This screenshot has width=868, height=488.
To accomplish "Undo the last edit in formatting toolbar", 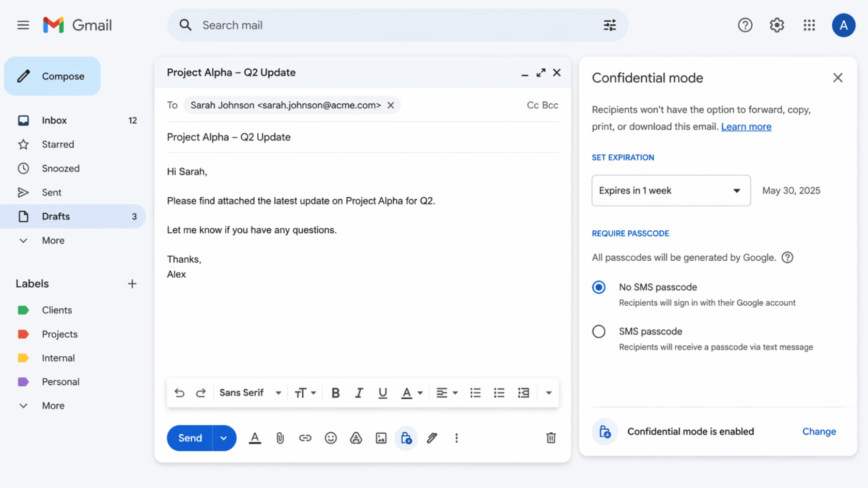I will click(179, 393).
